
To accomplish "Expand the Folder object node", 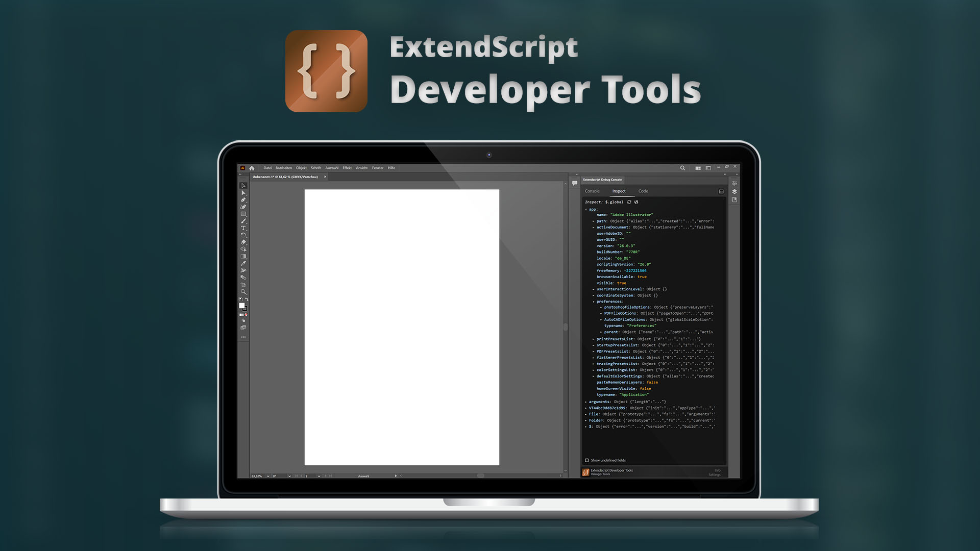I will pyautogui.click(x=586, y=420).
